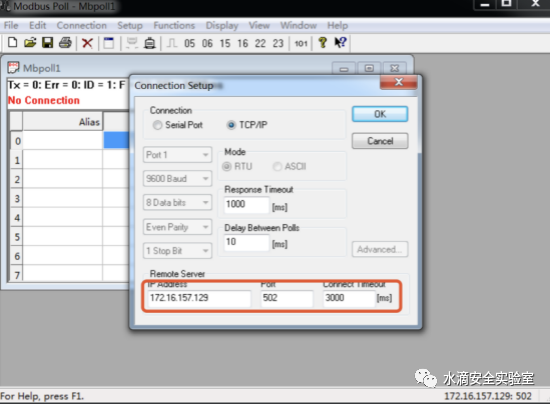Click the new window toolbar icon
This screenshot has width=552, height=404.
click(108, 43)
